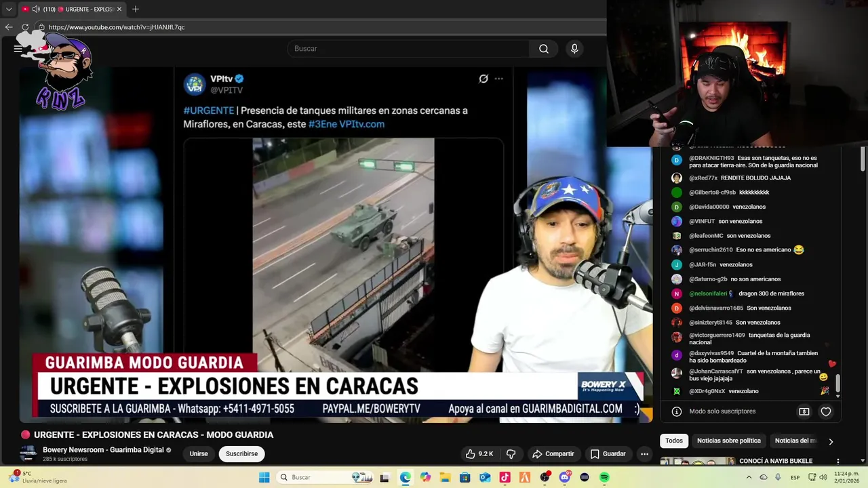Click the tweet ellipsis menu in video
868x488 pixels.
click(499, 79)
